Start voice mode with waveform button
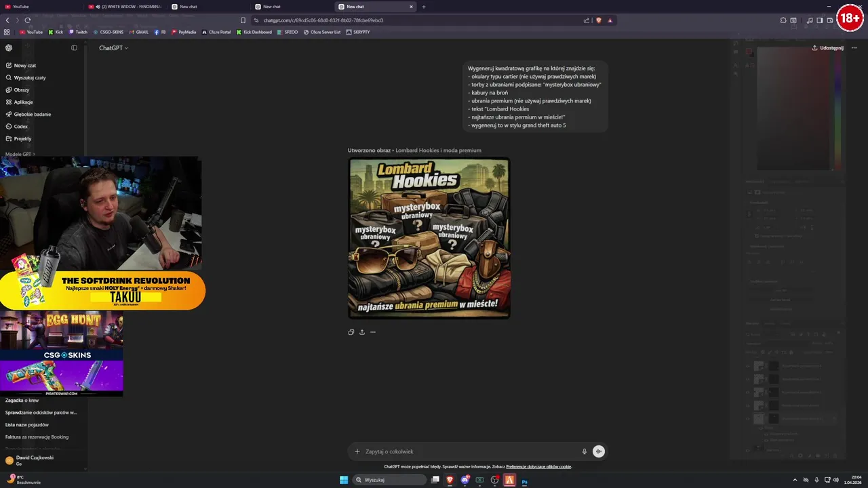This screenshot has width=868, height=488. [x=599, y=451]
